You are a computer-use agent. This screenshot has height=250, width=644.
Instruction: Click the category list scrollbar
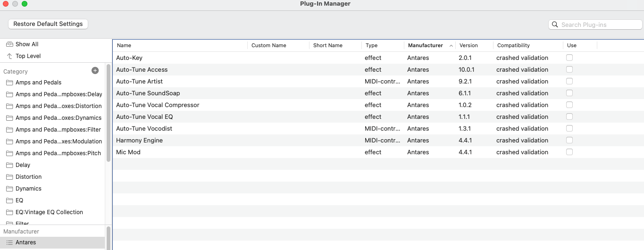click(x=109, y=113)
